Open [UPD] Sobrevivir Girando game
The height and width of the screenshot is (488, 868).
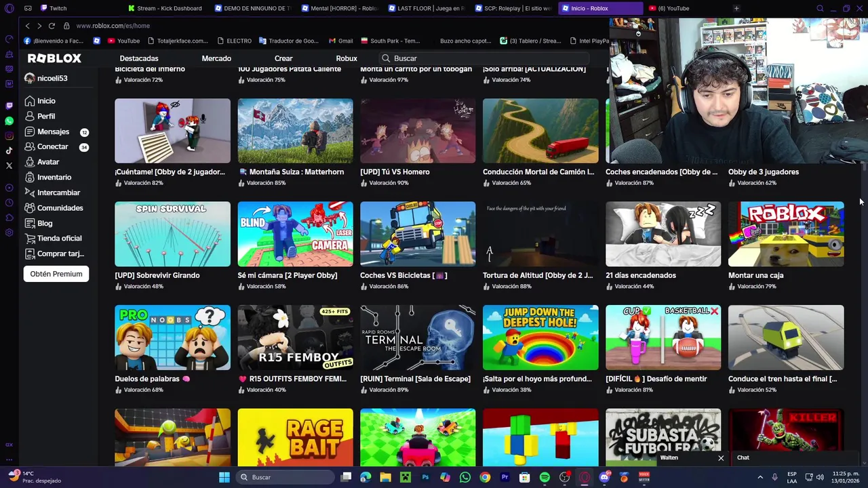click(x=172, y=234)
